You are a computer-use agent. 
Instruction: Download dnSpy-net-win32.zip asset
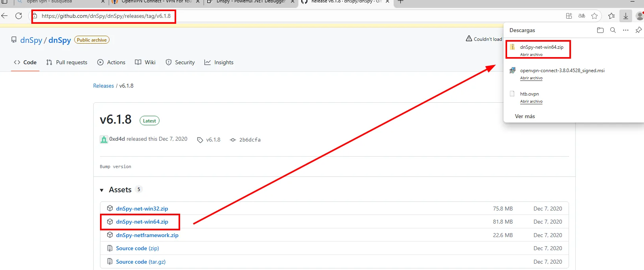(x=142, y=209)
